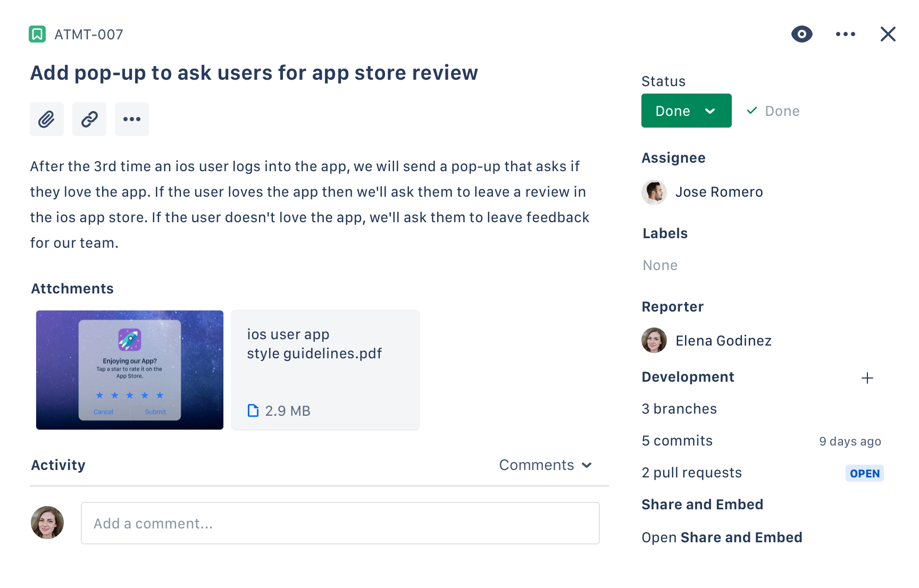Screen dimensions: 919x588
Task: Click Elena Godinez's reporter avatar
Action: click(654, 340)
